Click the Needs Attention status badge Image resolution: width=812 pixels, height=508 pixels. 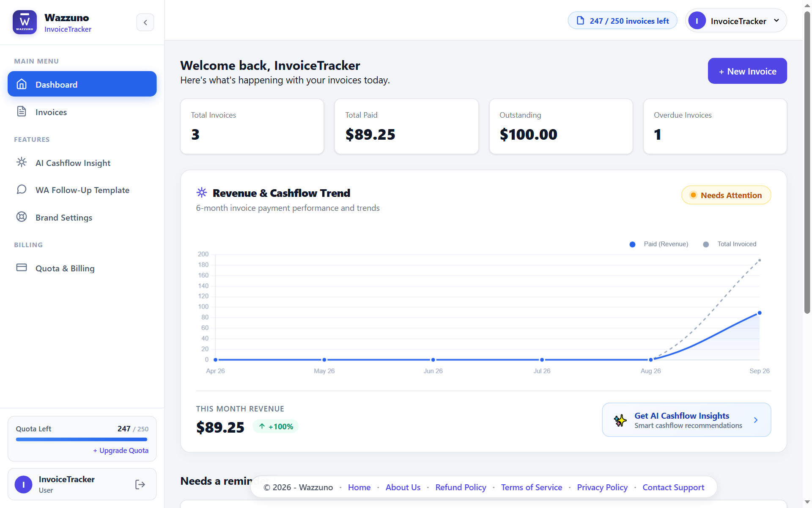pos(726,195)
